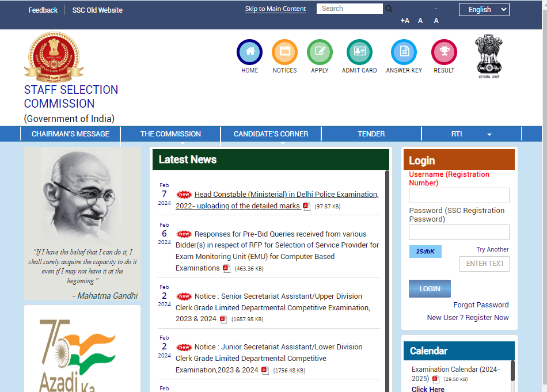Click the SSC logo emblem
The height and width of the screenshot is (392, 547).
(54, 56)
